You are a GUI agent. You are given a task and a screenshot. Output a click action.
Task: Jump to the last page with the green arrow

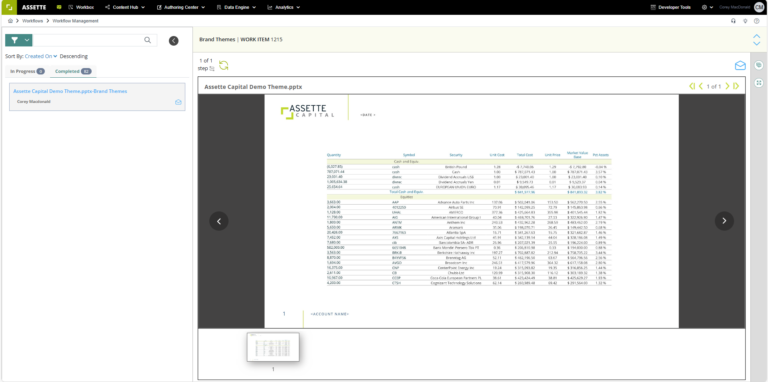coord(736,86)
